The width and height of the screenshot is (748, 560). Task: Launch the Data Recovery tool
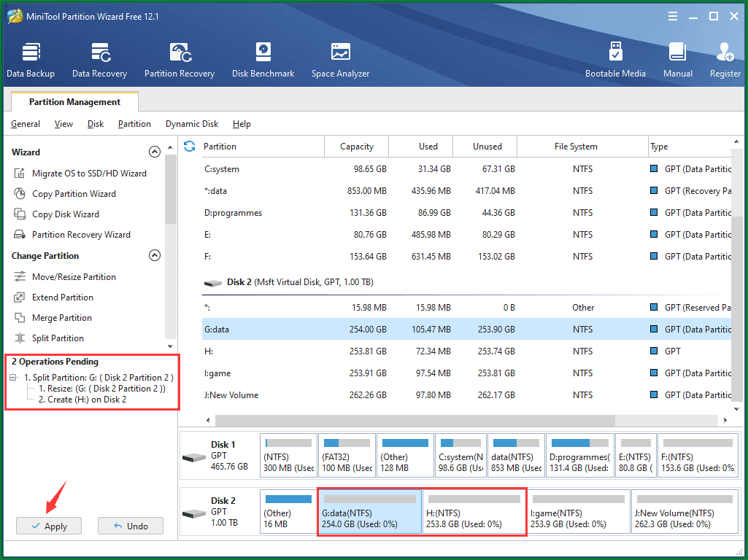100,60
